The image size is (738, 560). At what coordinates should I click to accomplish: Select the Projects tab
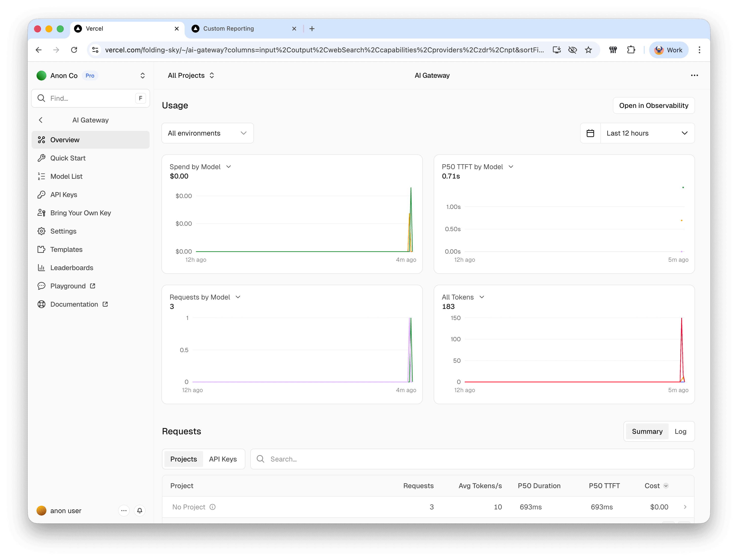click(183, 459)
